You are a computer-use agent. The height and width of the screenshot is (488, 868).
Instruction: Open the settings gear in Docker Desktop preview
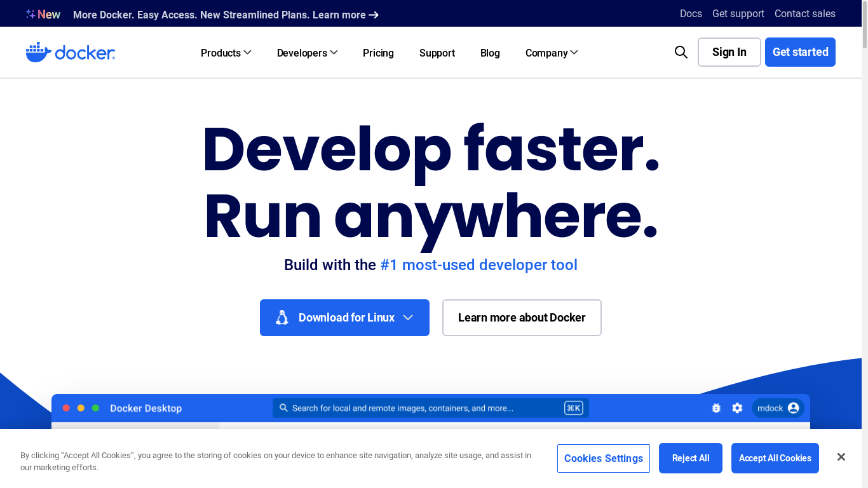click(737, 408)
